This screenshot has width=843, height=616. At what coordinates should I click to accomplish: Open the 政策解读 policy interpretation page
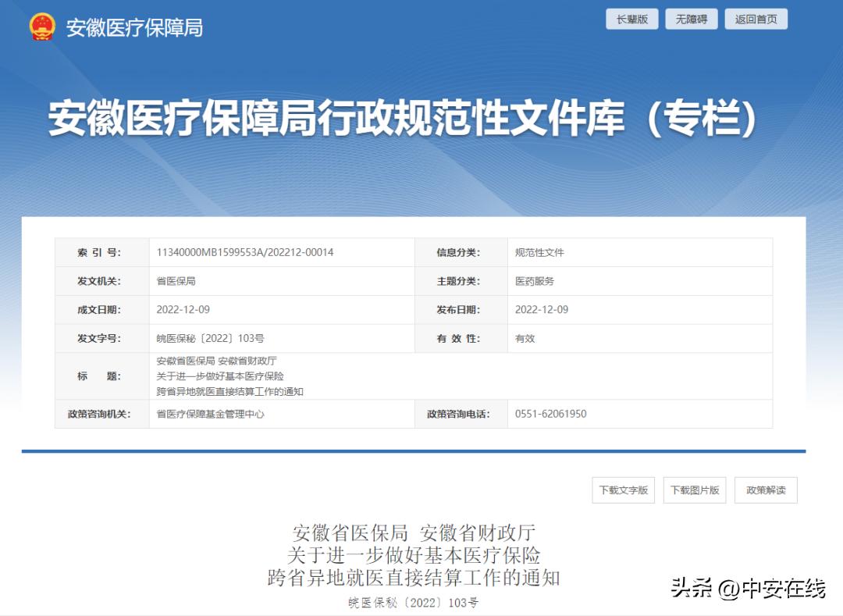tap(765, 490)
